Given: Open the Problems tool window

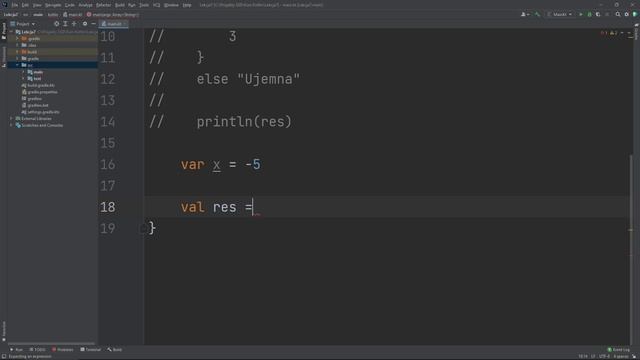Looking at the screenshot, I should 63,350.
